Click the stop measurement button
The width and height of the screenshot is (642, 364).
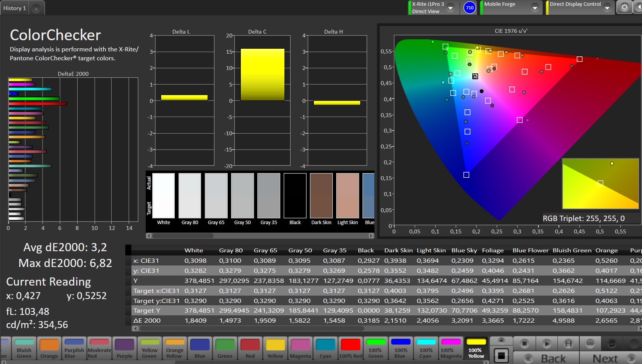[x=524, y=343]
